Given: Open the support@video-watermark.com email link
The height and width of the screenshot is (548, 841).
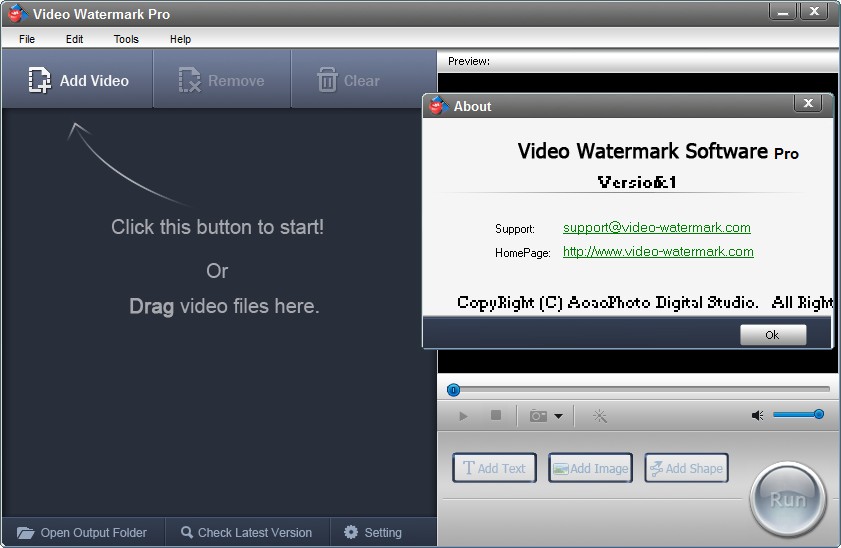Looking at the screenshot, I should pos(656,227).
